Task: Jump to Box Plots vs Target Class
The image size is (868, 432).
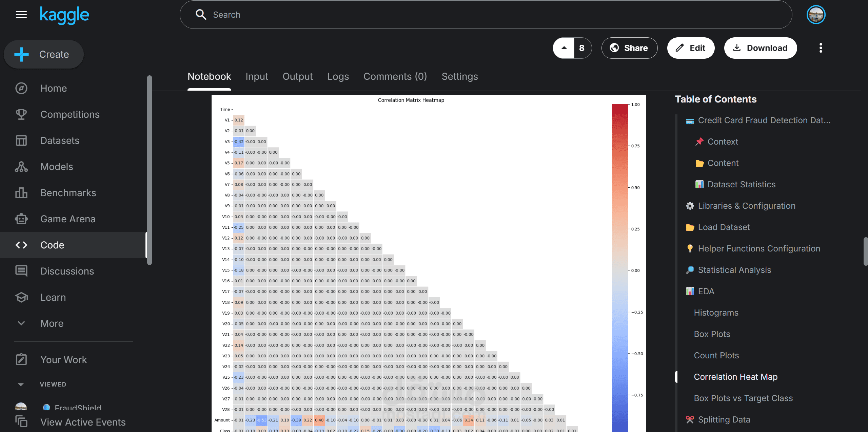Action: pyautogui.click(x=743, y=398)
